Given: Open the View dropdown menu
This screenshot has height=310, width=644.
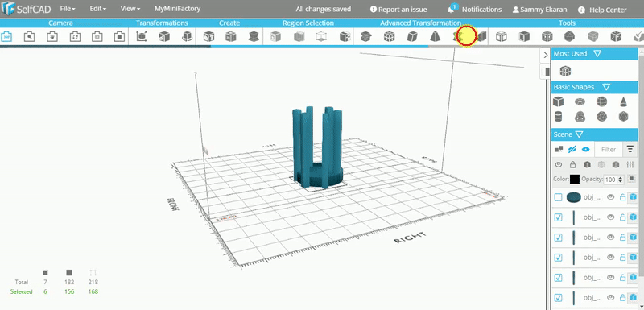Looking at the screenshot, I should (x=130, y=9).
